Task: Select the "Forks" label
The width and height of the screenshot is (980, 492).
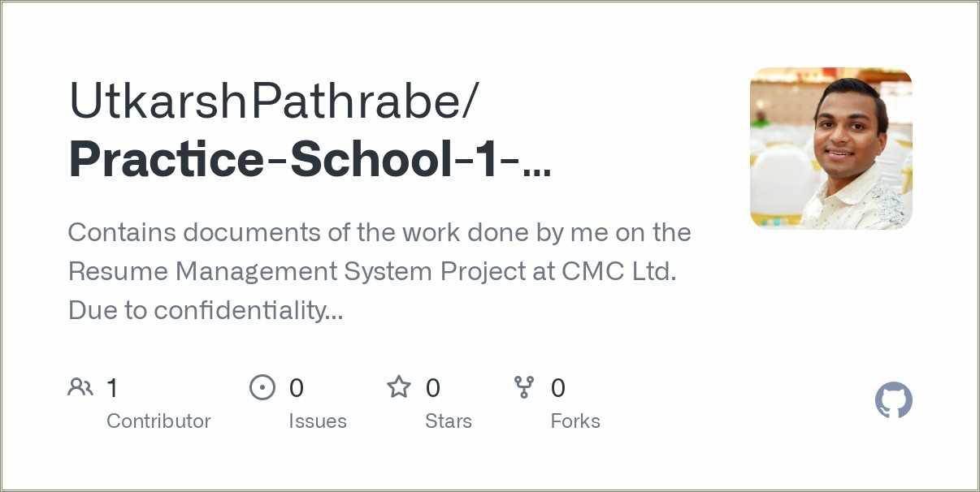Action: (575, 421)
